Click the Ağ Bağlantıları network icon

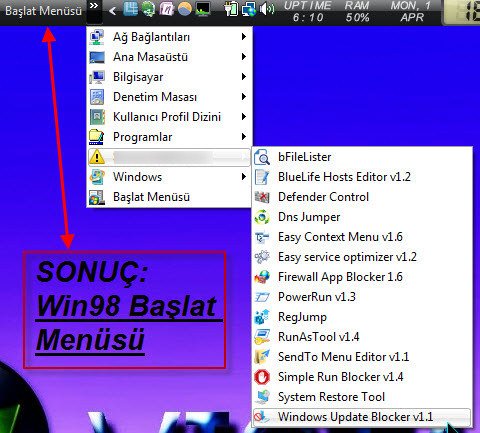tap(97, 37)
